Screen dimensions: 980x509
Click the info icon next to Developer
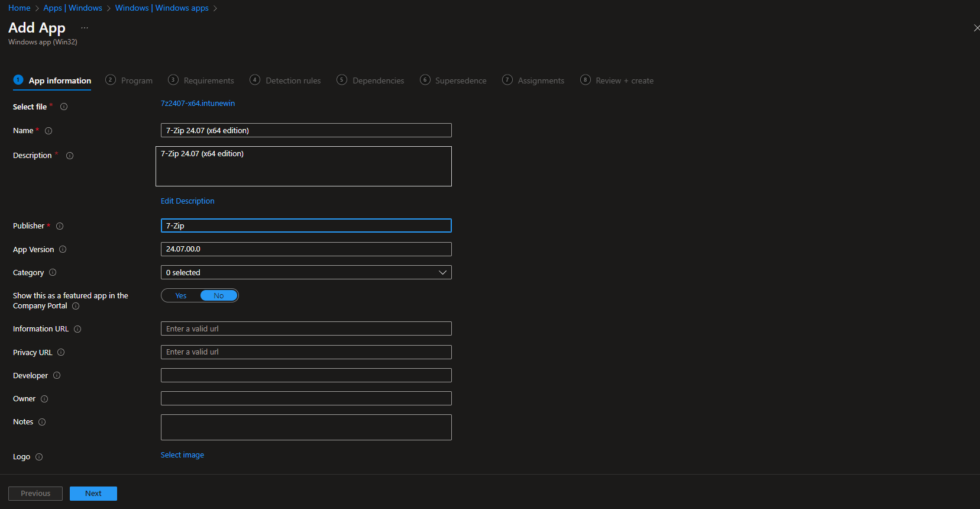57,375
